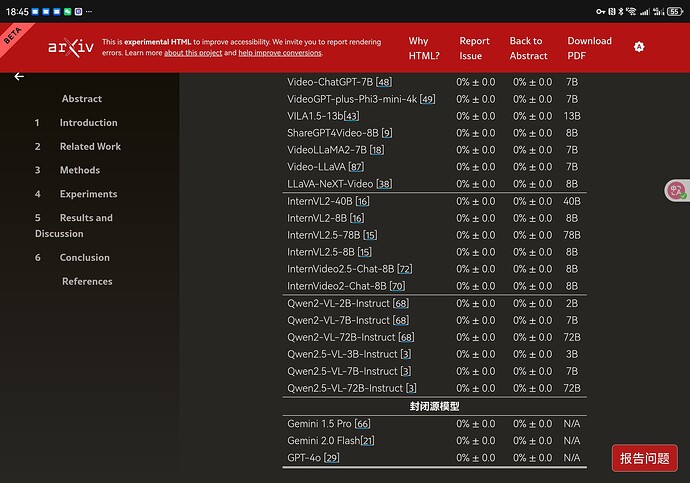Jump to 2 Related Work section
The image size is (690, 483).
pyautogui.click(x=77, y=146)
